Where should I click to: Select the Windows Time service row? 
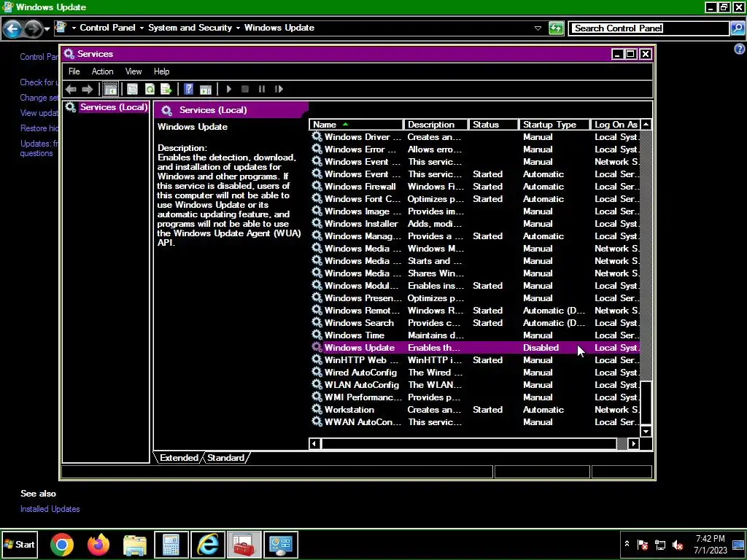click(x=474, y=335)
